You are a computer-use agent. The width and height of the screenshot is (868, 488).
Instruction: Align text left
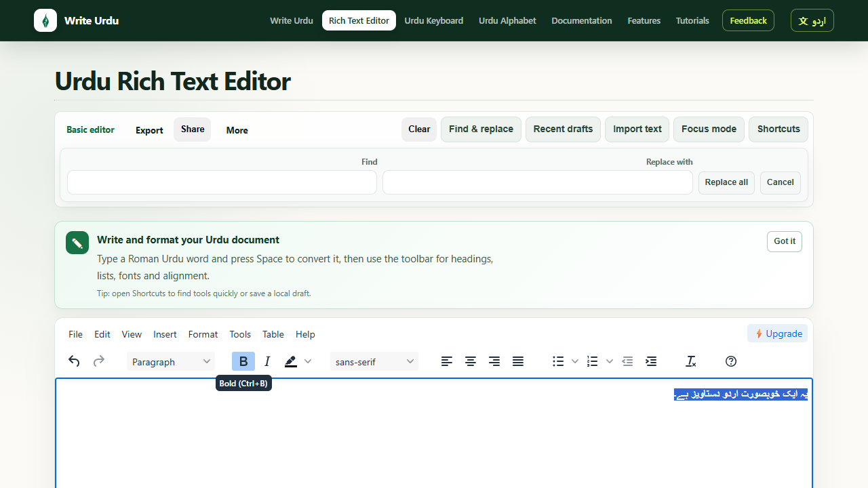coord(447,361)
